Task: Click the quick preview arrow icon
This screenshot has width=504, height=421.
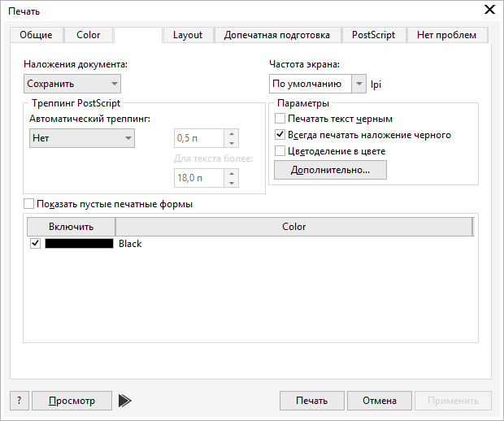Action: pos(124,401)
